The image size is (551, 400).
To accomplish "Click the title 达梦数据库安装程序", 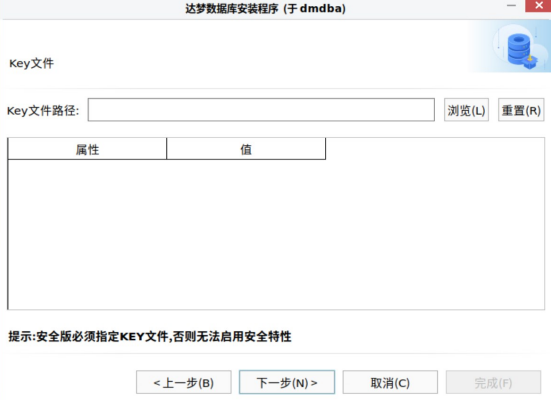I will (232, 8).
